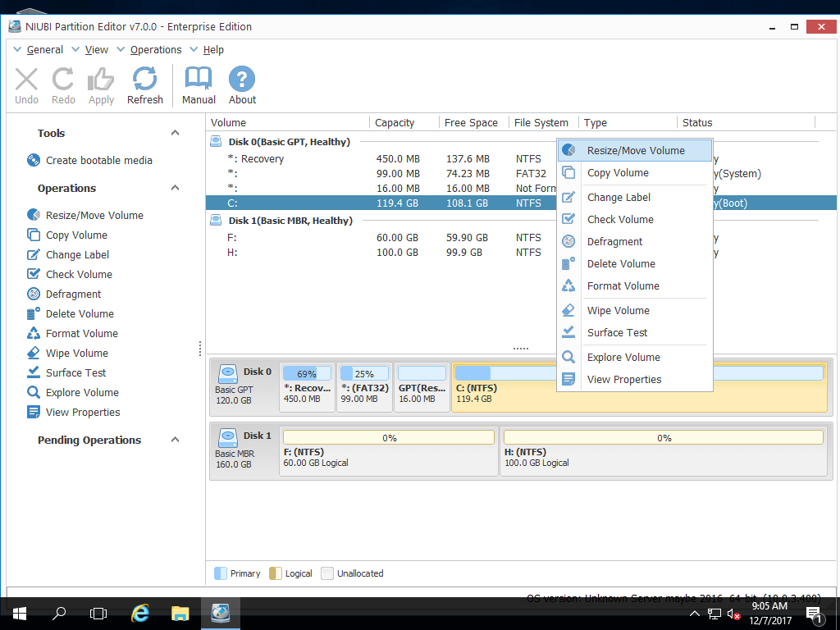
Task: Collapse the Operations panel section
Action: click(175, 188)
